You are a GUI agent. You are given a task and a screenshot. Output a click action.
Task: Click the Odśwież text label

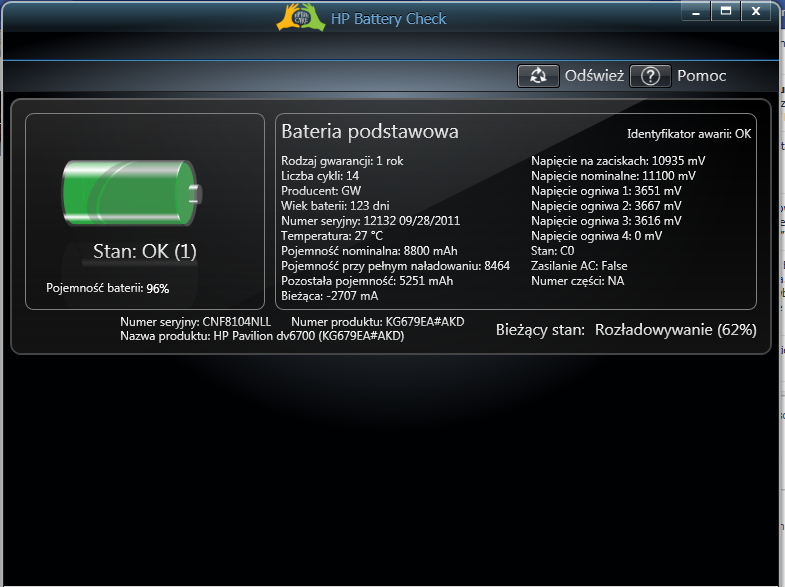pyautogui.click(x=594, y=76)
